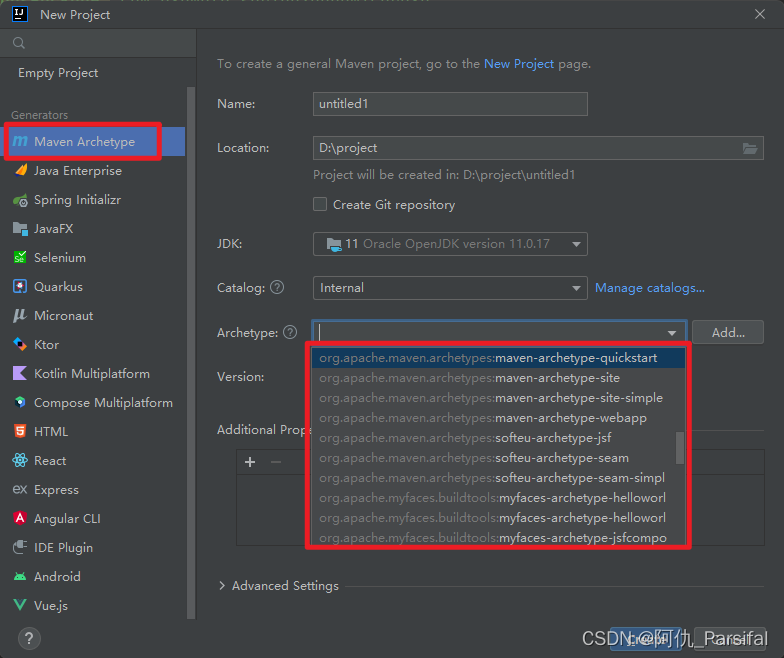Focus the Name input field

coord(450,104)
